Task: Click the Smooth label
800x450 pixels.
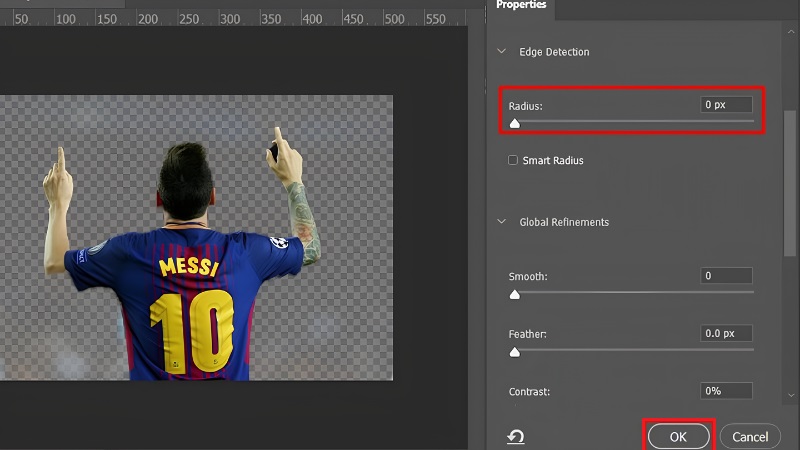Action: pos(528,276)
